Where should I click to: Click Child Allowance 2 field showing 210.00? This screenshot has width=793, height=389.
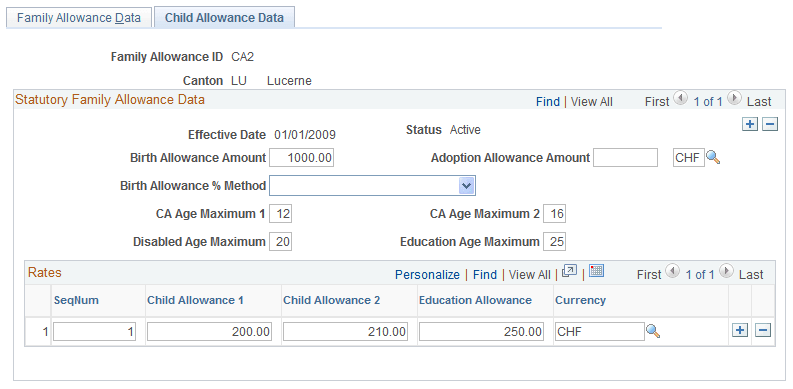345,332
